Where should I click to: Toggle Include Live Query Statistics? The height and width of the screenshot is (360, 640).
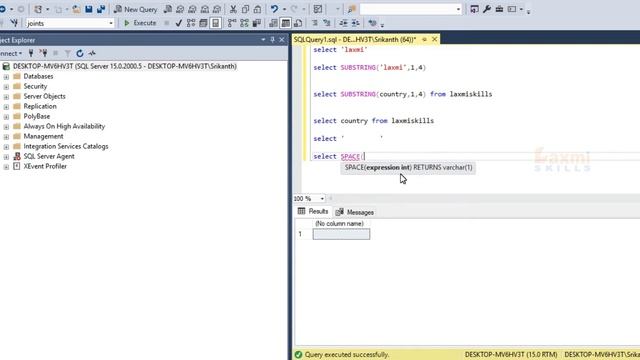[244, 23]
